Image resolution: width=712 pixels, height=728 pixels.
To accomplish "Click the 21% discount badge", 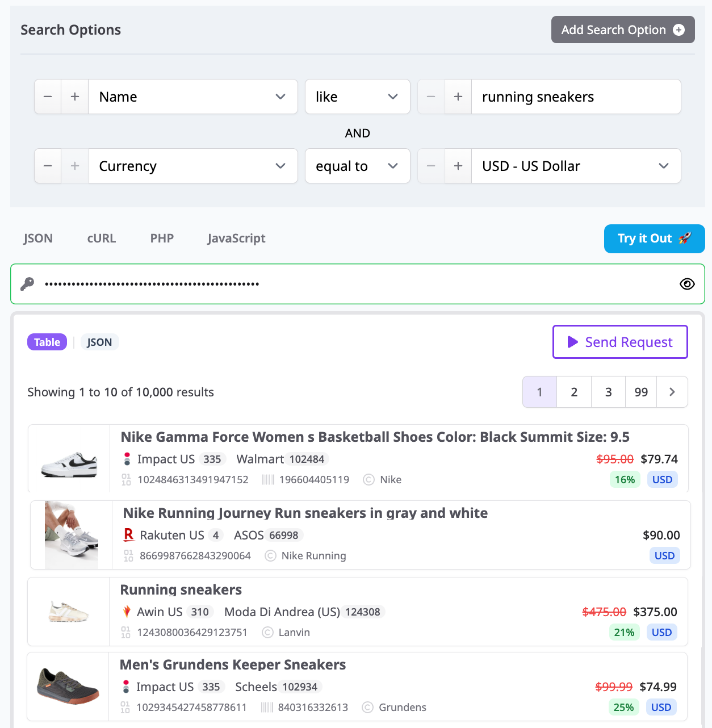I will coord(624,632).
